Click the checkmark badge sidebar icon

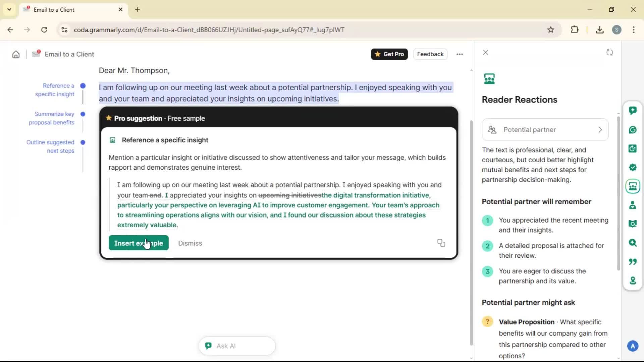(x=633, y=167)
